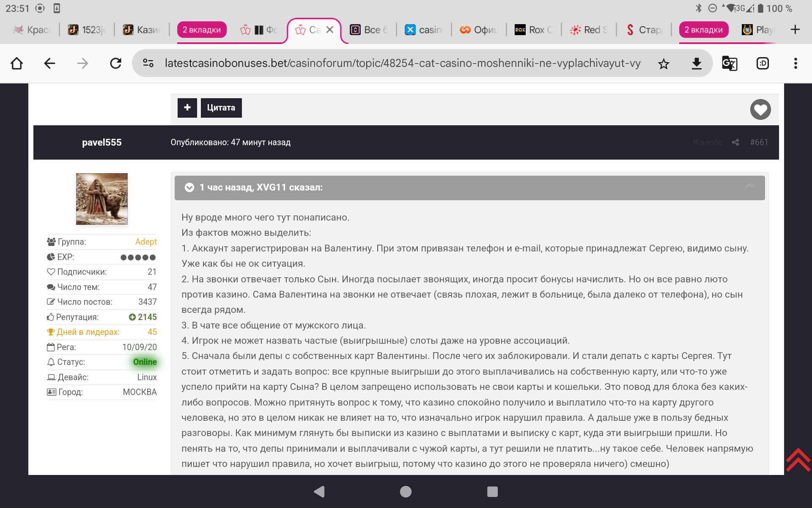Click the heart like icon on post

click(760, 110)
